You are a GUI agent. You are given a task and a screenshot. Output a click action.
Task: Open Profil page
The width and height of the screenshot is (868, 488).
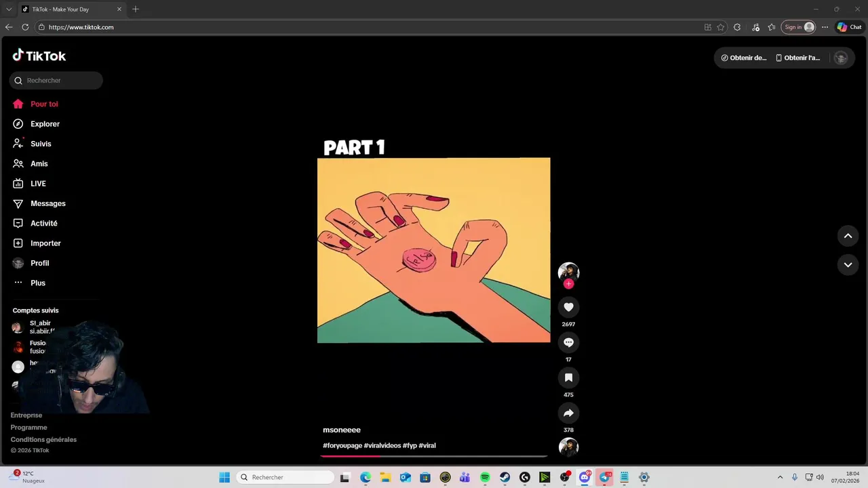[x=31, y=263]
